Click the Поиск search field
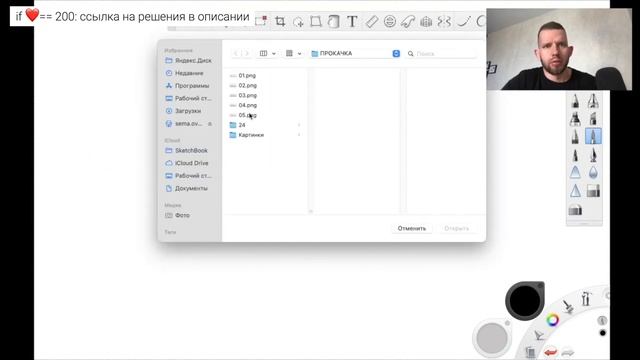The image size is (640, 360). tap(442, 53)
